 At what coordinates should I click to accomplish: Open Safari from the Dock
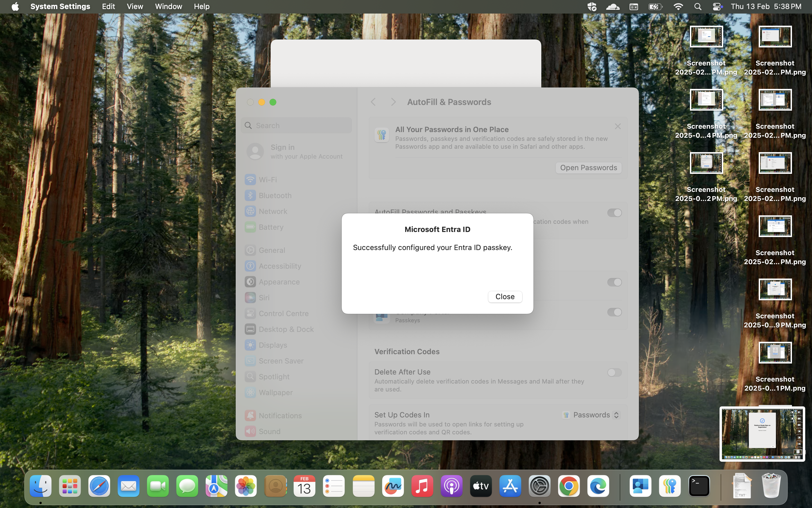click(x=99, y=486)
